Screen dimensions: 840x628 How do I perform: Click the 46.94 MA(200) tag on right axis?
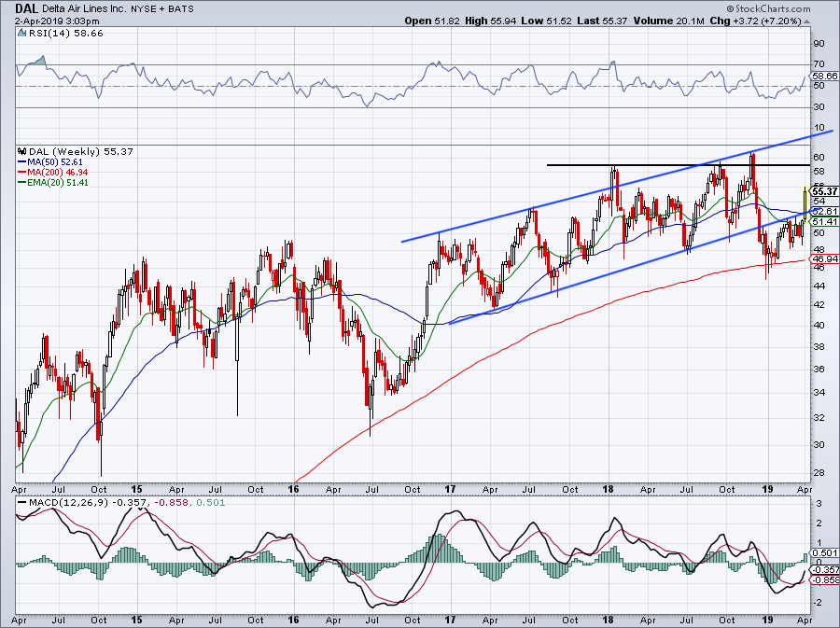tap(825, 258)
